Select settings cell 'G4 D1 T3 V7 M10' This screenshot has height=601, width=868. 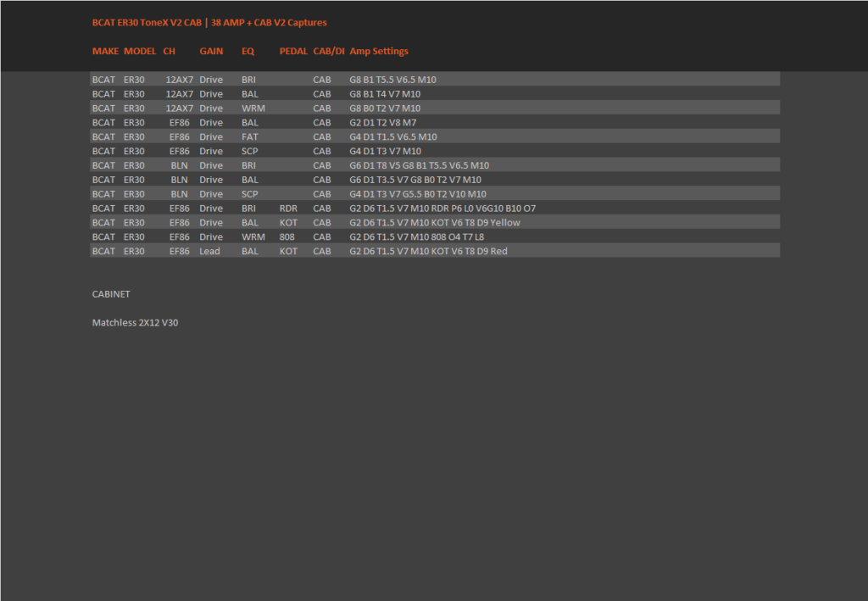(386, 151)
